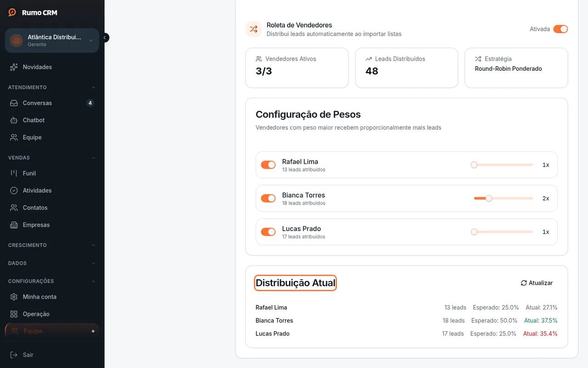Click the Contatos people icon
This screenshot has height=368, width=588.
[x=14, y=207]
